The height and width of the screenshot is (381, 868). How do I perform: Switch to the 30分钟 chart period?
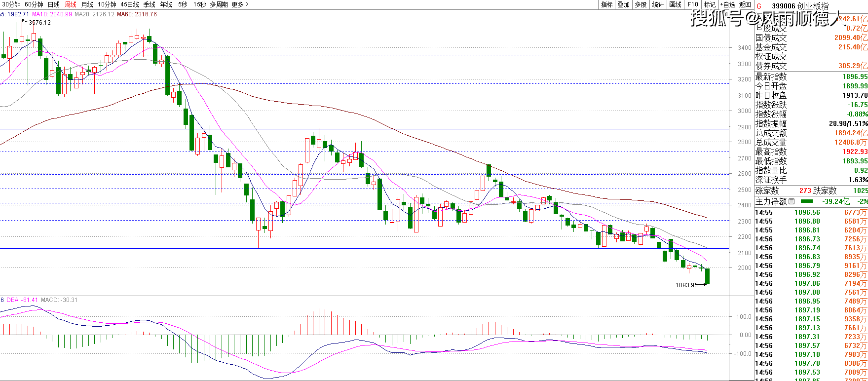point(11,4)
